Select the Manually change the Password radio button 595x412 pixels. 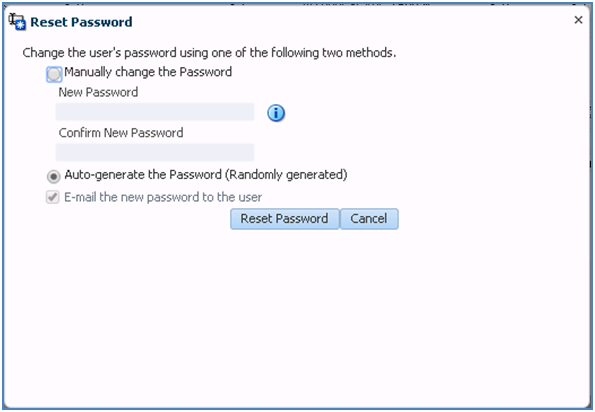tap(54, 74)
